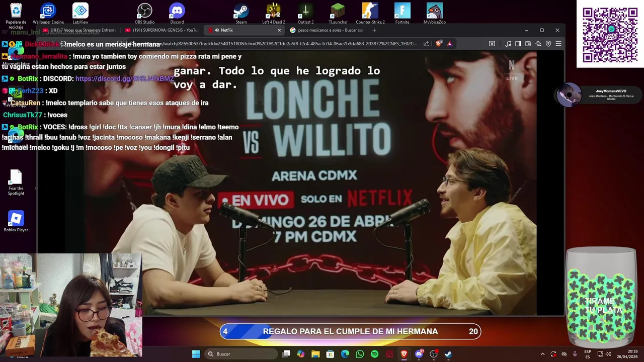Open Copilot from the taskbar
This screenshot has width=644, height=362.
(301, 354)
